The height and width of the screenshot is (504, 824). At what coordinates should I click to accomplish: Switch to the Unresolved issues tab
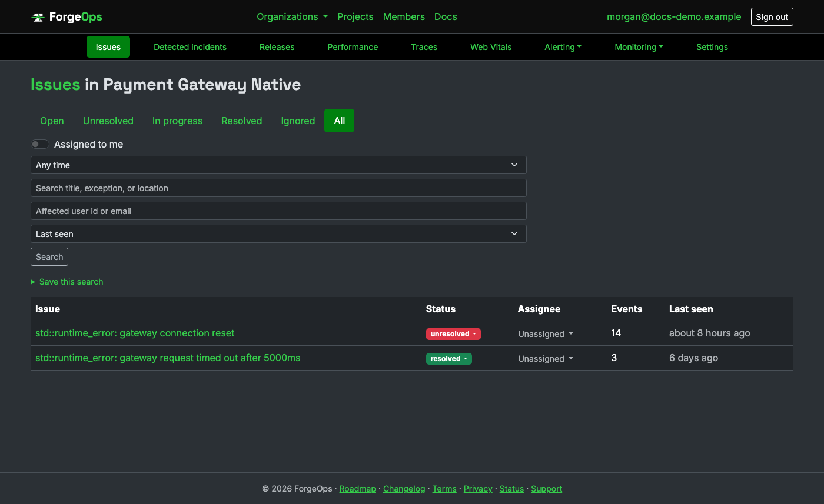pyautogui.click(x=108, y=121)
